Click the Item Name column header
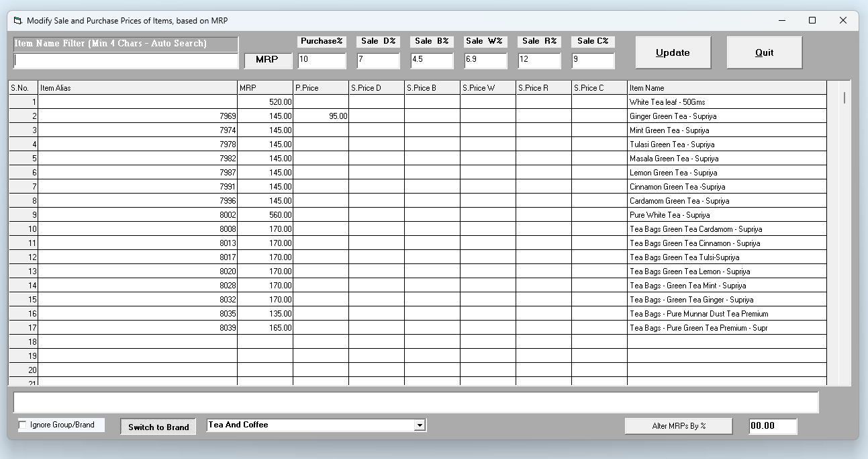 click(726, 88)
